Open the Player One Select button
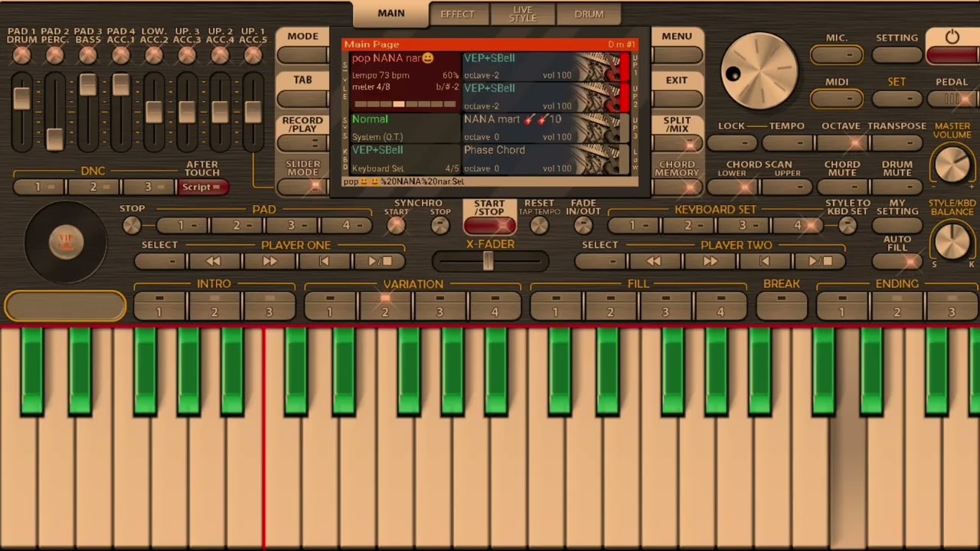The height and width of the screenshot is (551, 980). tap(159, 261)
